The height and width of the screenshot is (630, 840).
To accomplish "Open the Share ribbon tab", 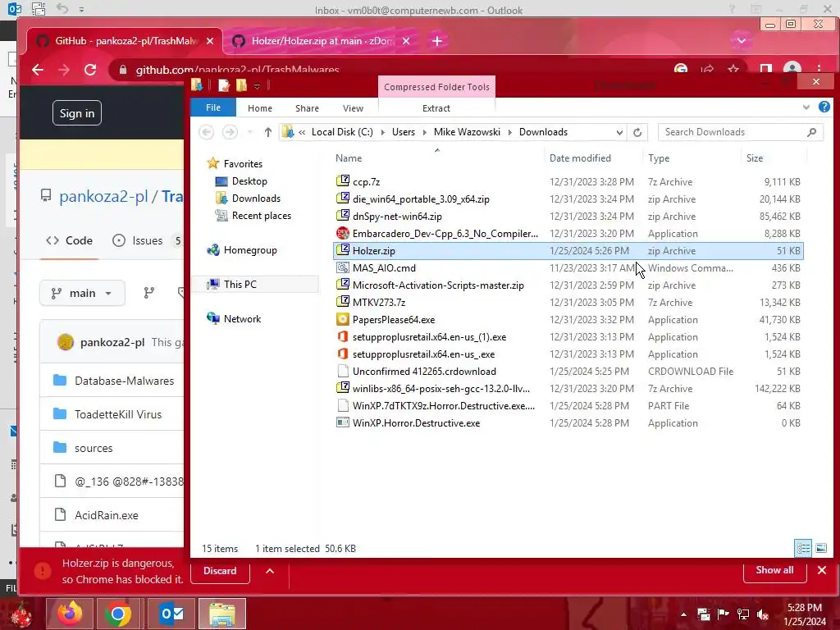I will point(307,108).
